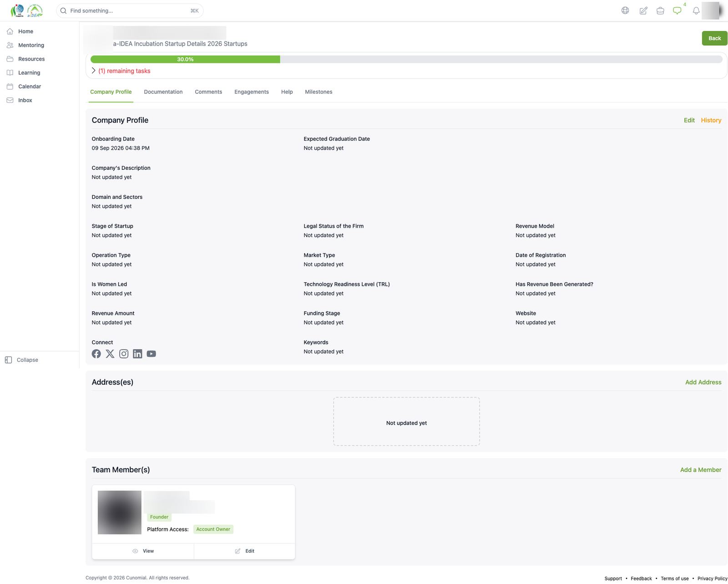728x584 pixels.
Task: Switch to the Engagements tab
Action: click(x=252, y=92)
